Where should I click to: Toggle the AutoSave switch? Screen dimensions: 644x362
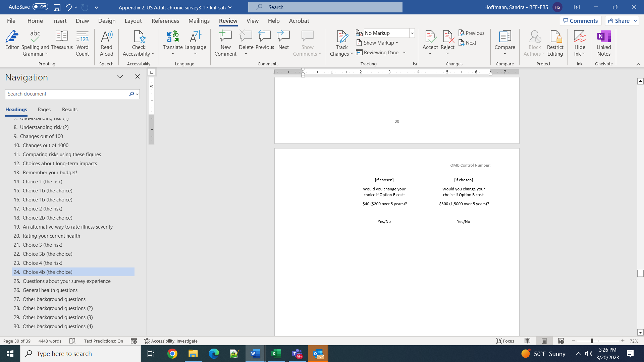(40, 7)
